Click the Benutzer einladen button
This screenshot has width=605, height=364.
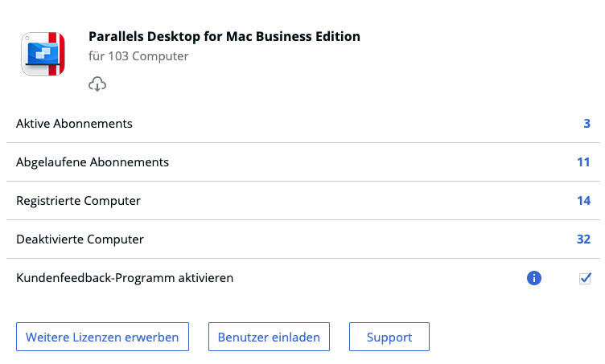coord(269,337)
